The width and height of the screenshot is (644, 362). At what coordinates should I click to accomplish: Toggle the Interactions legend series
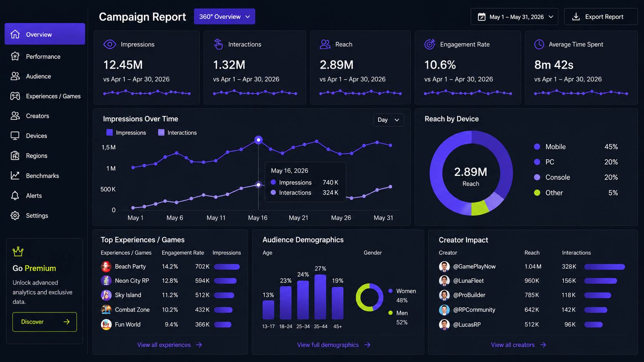[177, 133]
